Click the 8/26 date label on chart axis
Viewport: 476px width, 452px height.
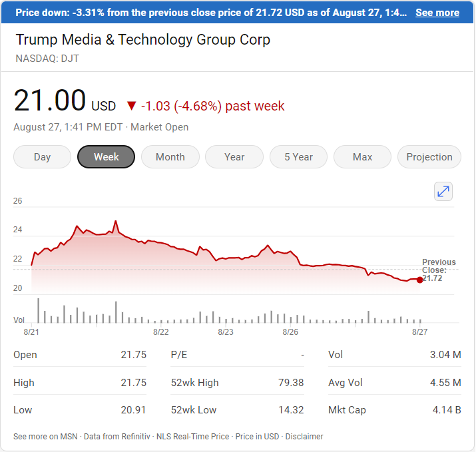[290, 332]
